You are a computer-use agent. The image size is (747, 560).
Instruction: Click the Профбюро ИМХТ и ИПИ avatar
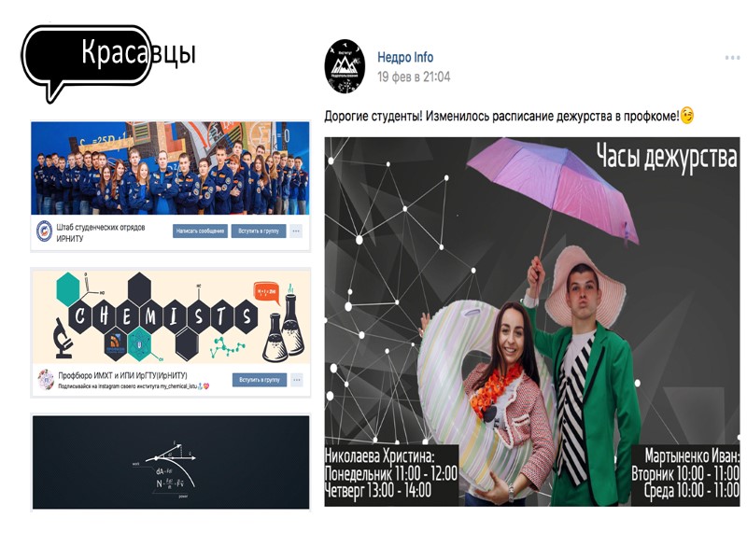pos(46,380)
